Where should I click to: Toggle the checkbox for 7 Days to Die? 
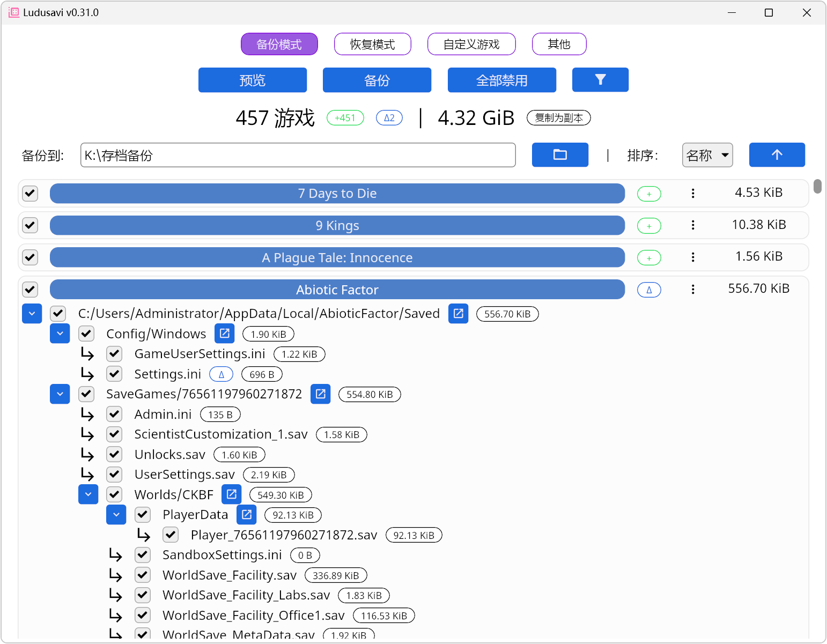(x=30, y=193)
